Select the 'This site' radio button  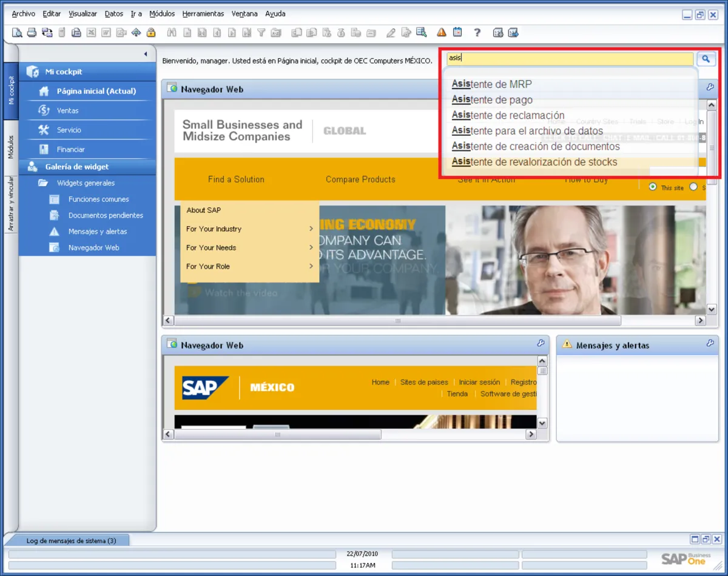(x=653, y=187)
